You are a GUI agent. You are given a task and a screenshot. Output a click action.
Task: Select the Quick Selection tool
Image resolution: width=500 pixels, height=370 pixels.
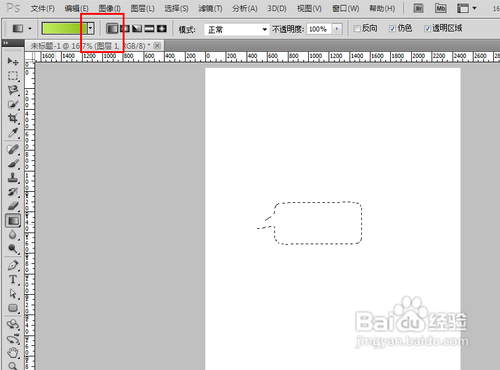point(13,104)
